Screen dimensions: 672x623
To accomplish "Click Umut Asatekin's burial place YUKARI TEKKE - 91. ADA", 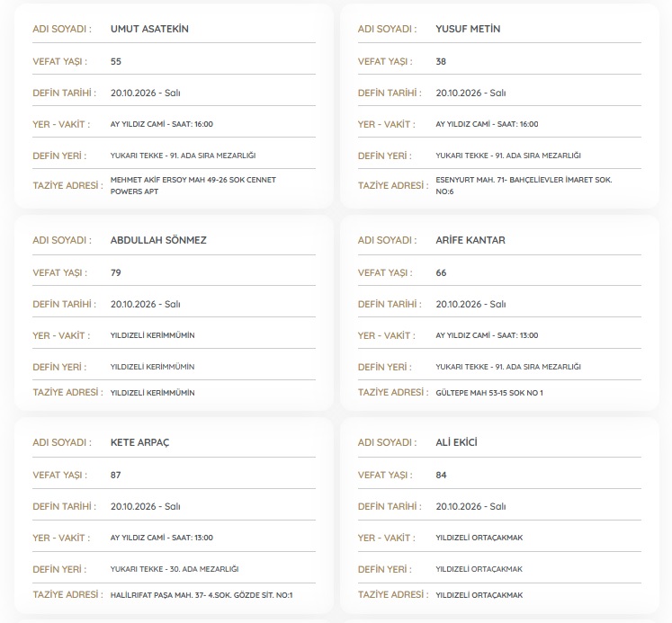I will point(183,156).
